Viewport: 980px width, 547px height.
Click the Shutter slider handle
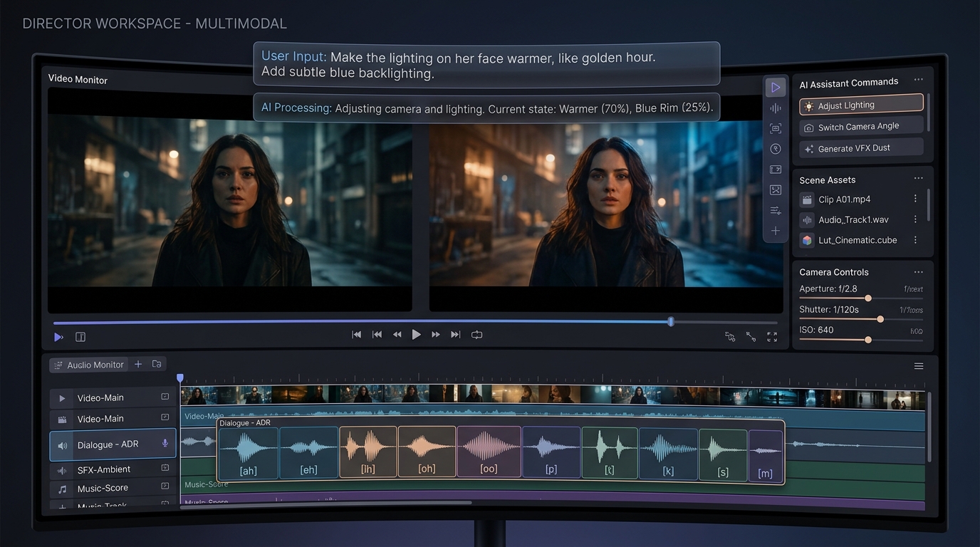tap(880, 319)
